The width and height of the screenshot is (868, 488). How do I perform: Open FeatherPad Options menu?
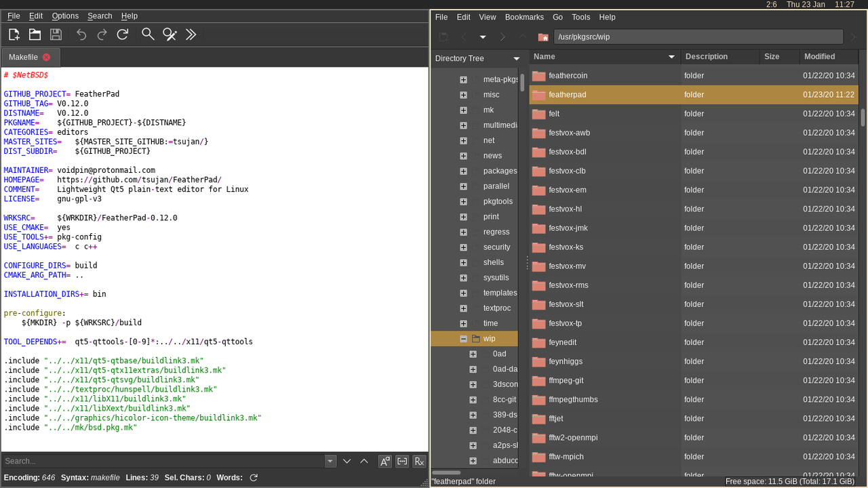65,16
